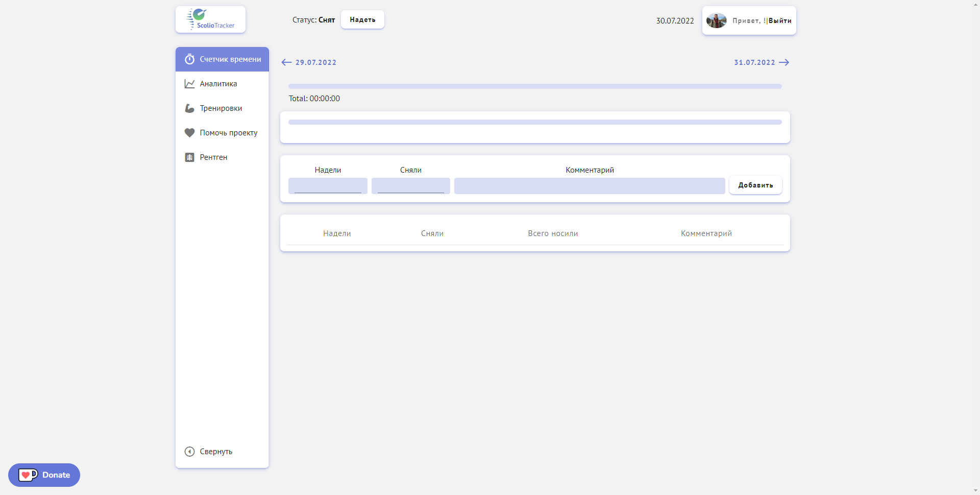Focus the Надели time input field
This screenshot has height=495, width=980.
point(328,186)
